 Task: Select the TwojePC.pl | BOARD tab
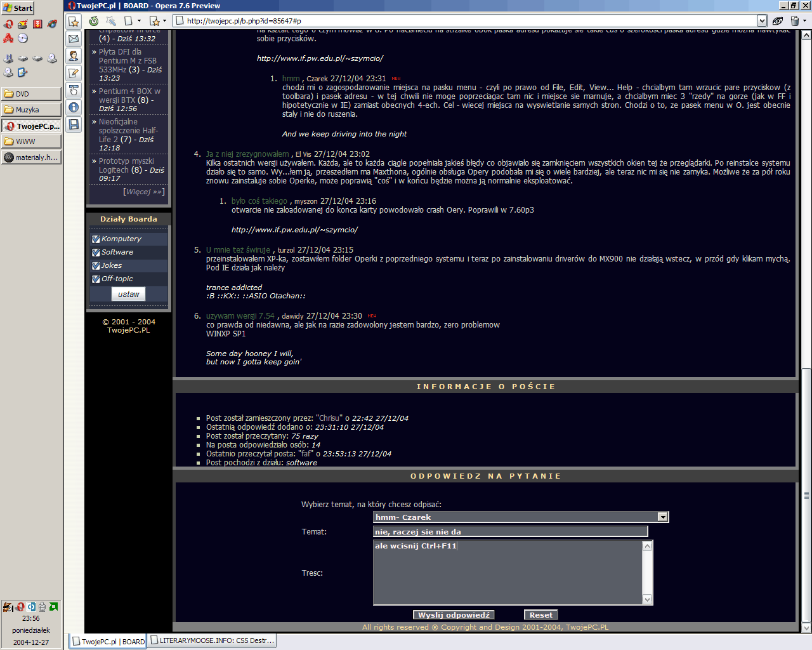click(x=108, y=642)
